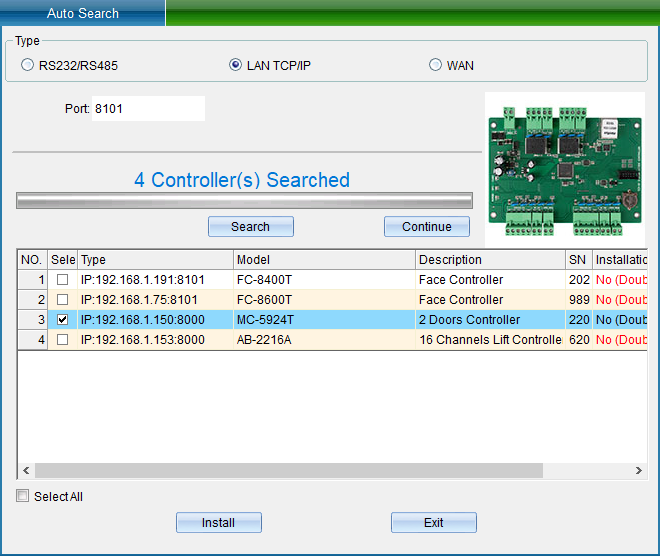Click the SN cell showing 202

pyautogui.click(x=579, y=279)
